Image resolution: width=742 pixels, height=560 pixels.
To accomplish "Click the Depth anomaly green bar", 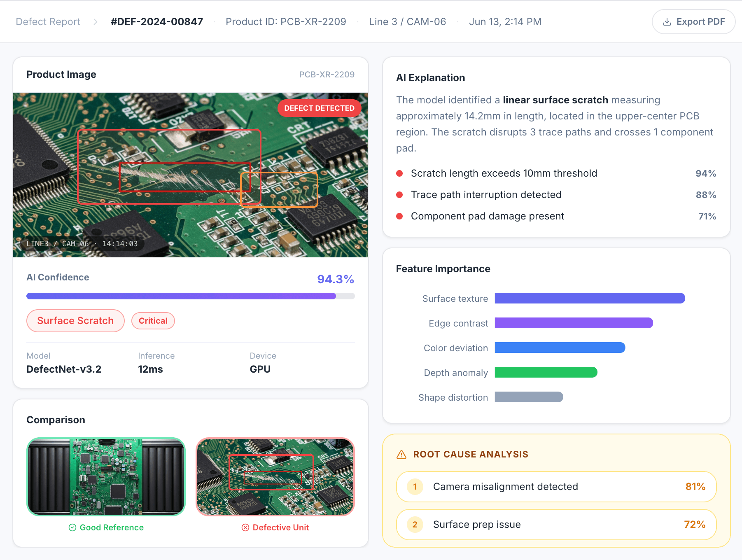I will click(546, 372).
